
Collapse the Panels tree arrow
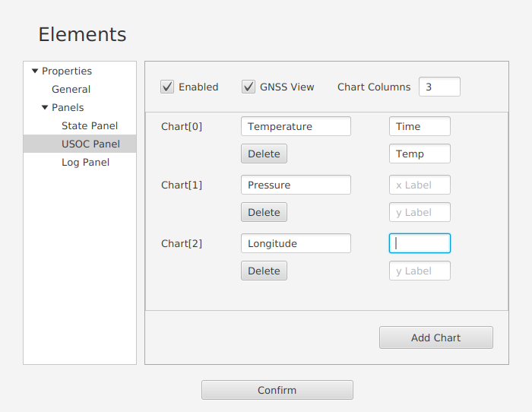(x=45, y=108)
